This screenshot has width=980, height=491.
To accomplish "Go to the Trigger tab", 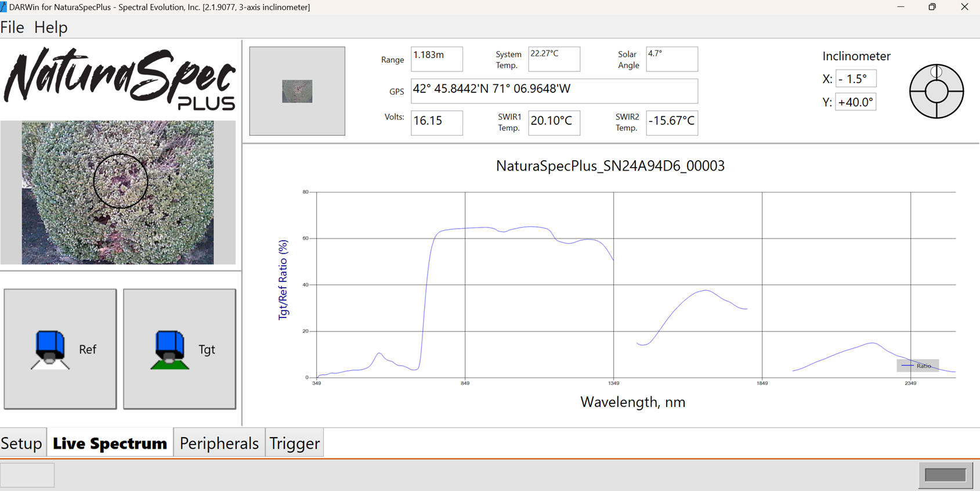I will click(294, 443).
